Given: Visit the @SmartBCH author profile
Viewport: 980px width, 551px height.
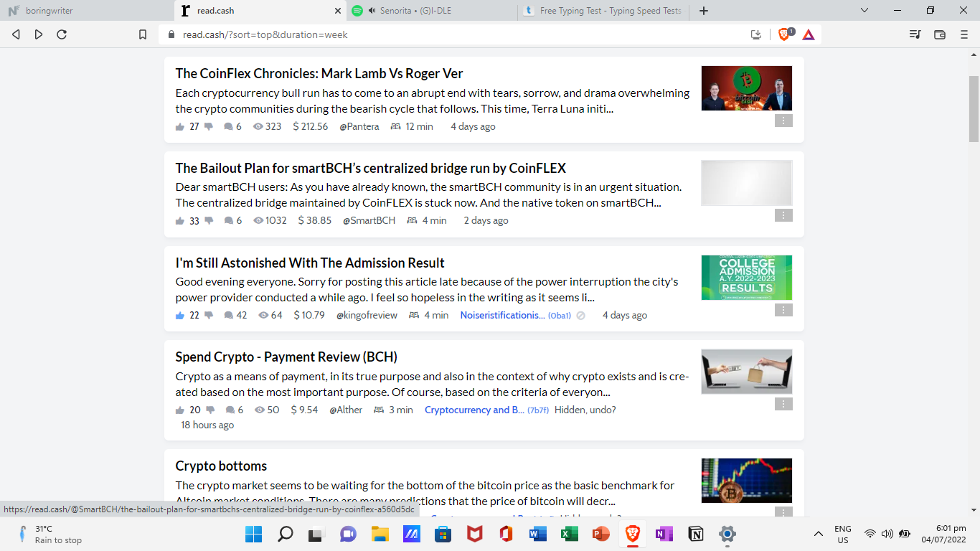Looking at the screenshot, I should tap(369, 221).
